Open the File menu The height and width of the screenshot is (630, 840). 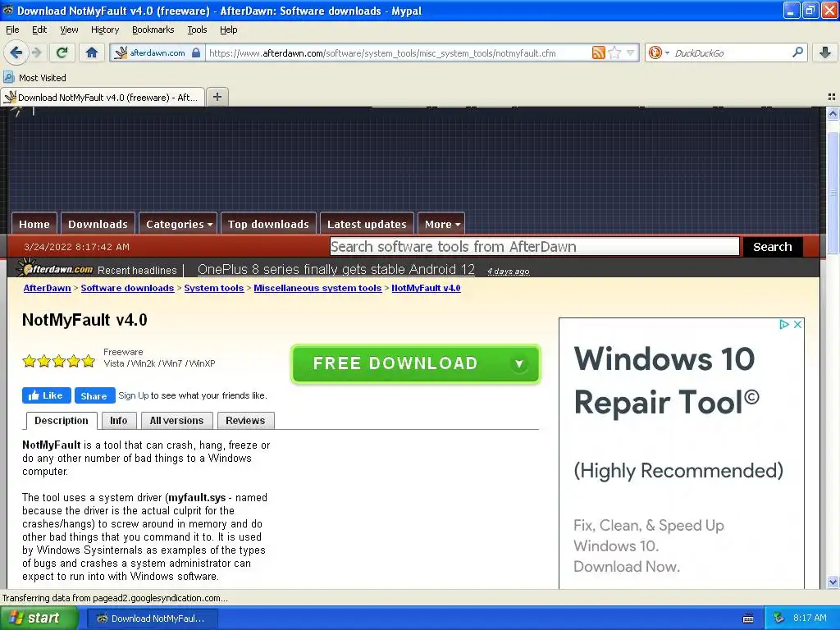pyautogui.click(x=12, y=30)
